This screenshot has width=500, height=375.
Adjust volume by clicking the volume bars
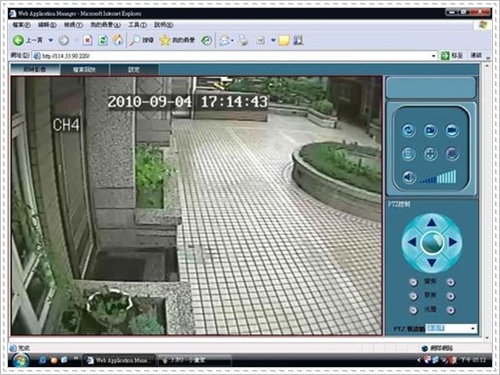pyautogui.click(x=438, y=177)
